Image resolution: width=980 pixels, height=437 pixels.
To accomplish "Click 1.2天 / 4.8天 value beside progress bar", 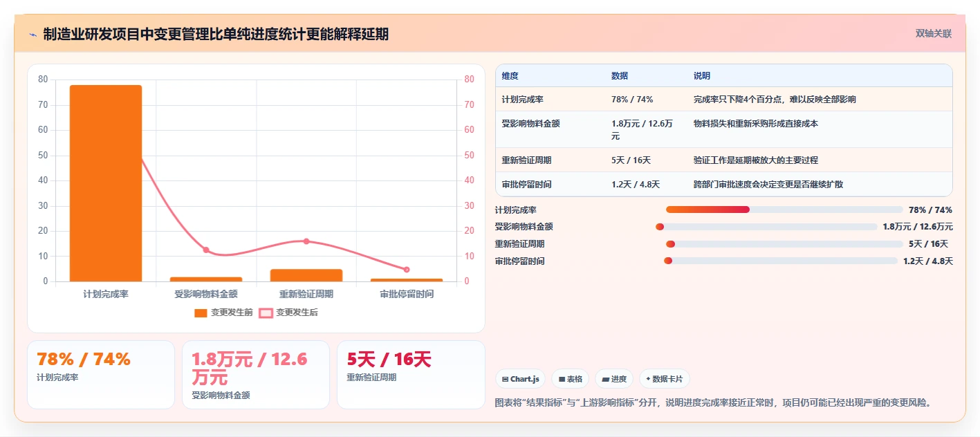I will point(928,261).
